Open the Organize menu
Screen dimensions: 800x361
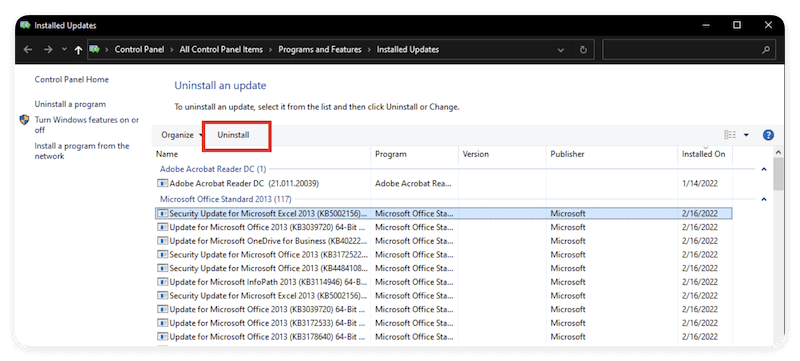[x=182, y=135]
